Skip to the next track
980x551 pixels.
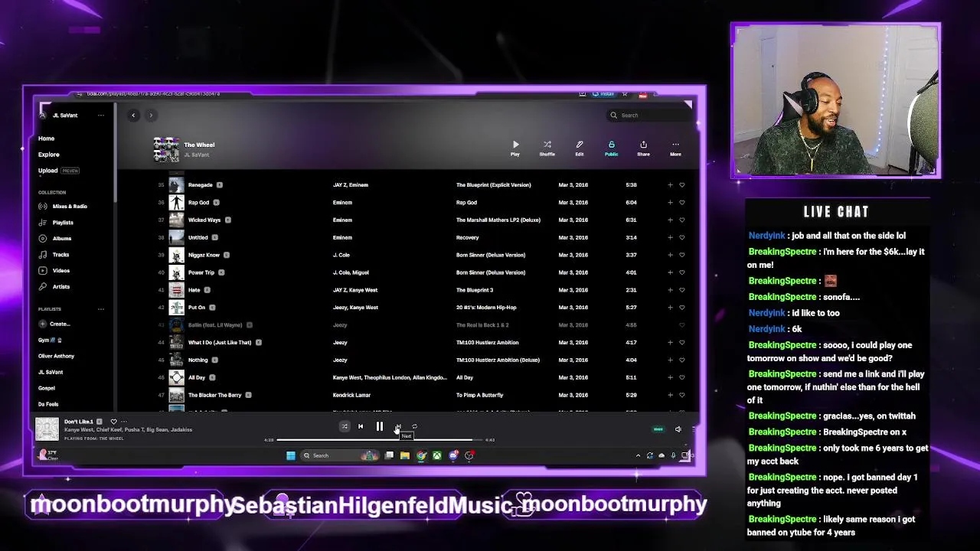pos(397,427)
